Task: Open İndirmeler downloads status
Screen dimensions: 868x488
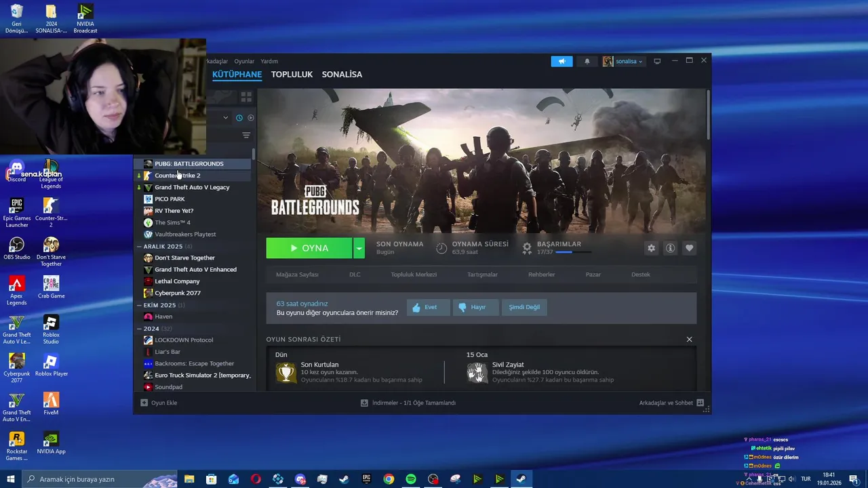Action: tap(408, 403)
